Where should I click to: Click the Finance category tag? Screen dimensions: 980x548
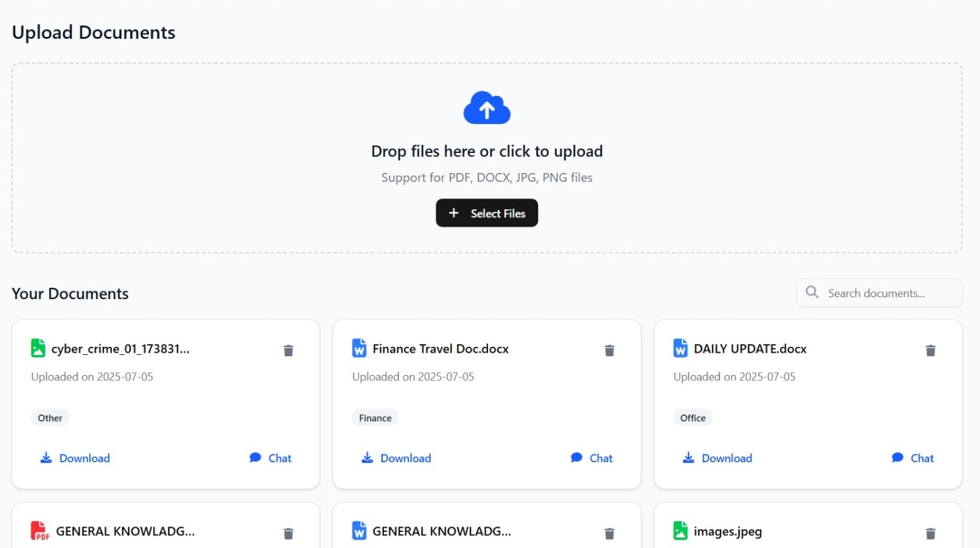pos(375,418)
